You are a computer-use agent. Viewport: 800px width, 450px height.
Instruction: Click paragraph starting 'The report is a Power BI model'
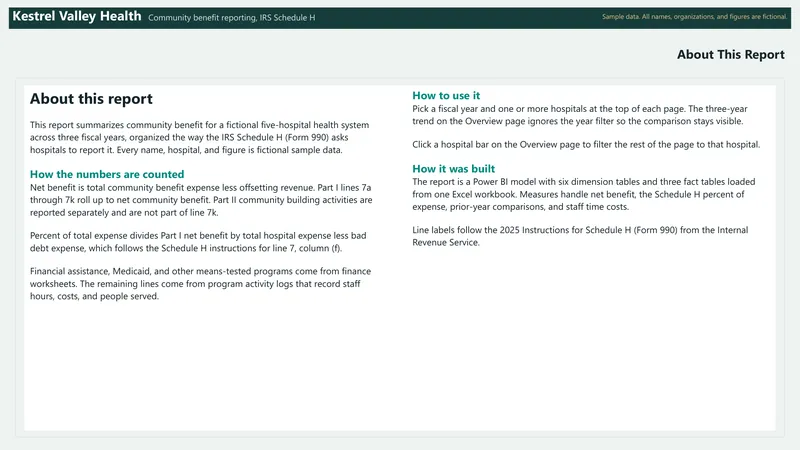click(584, 194)
